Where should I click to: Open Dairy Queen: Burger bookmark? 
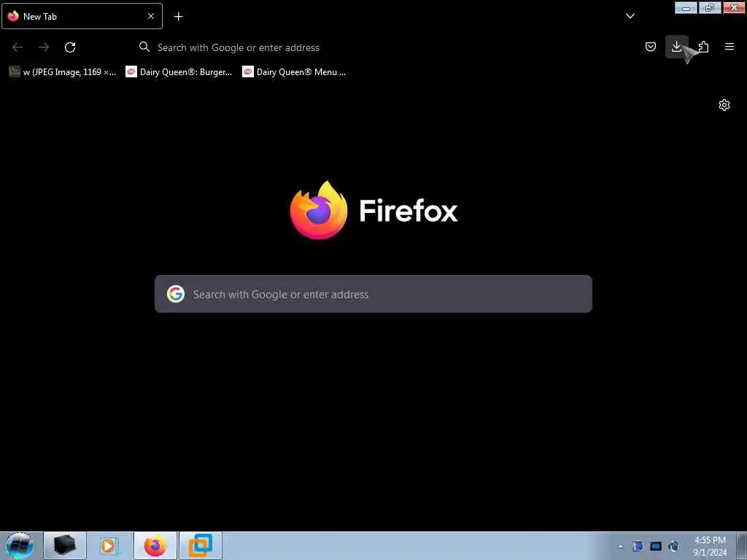179,72
